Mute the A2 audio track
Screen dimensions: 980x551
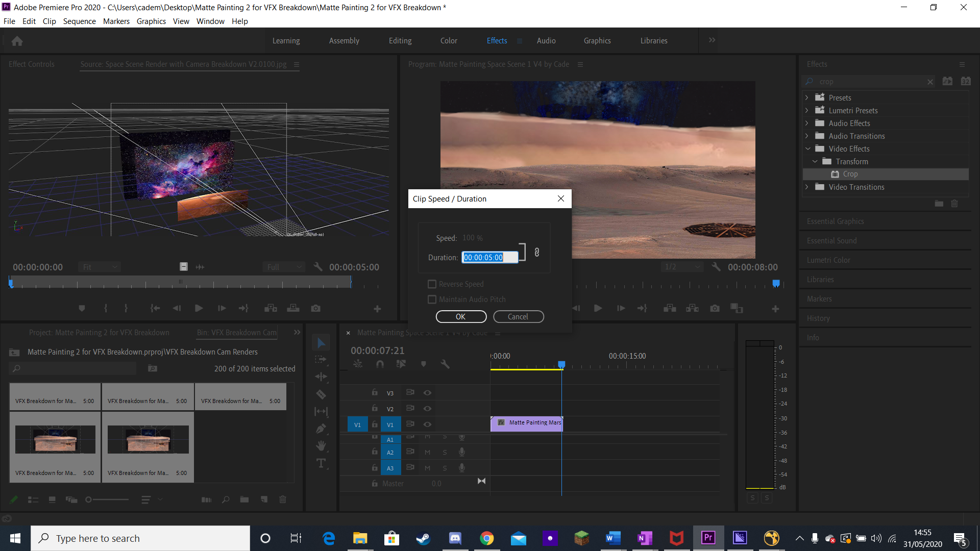tap(428, 453)
